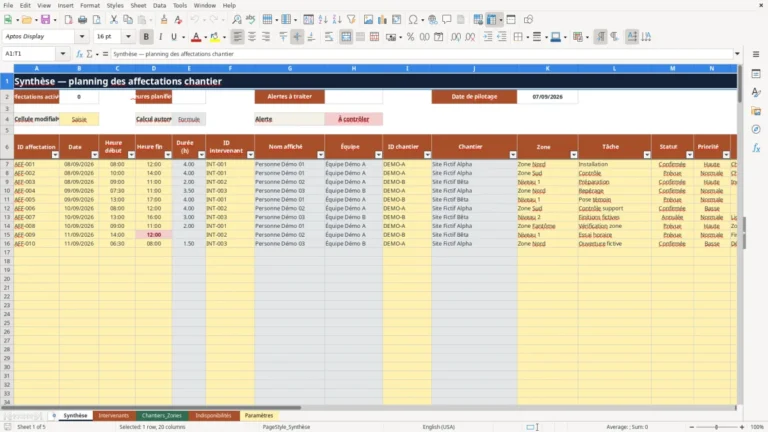Open sidebar Properties panel
This screenshot has width=768, height=432.
[756, 74]
